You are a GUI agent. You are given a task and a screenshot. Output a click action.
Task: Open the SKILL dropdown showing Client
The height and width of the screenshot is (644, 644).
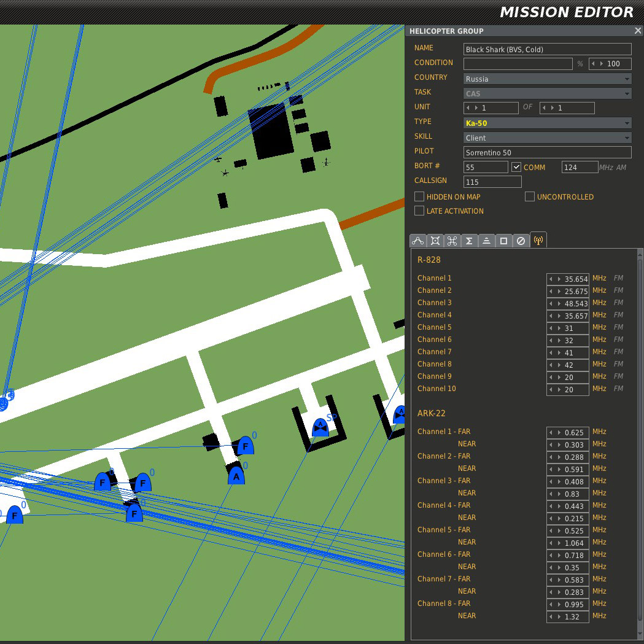pyautogui.click(x=547, y=138)
